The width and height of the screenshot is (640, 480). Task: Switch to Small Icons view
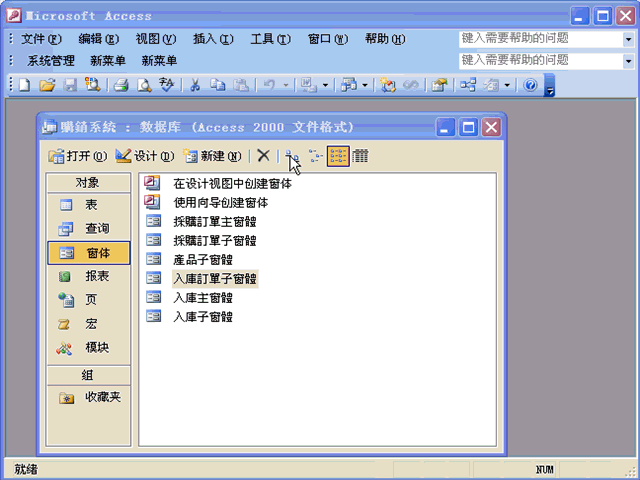[315, 156]
